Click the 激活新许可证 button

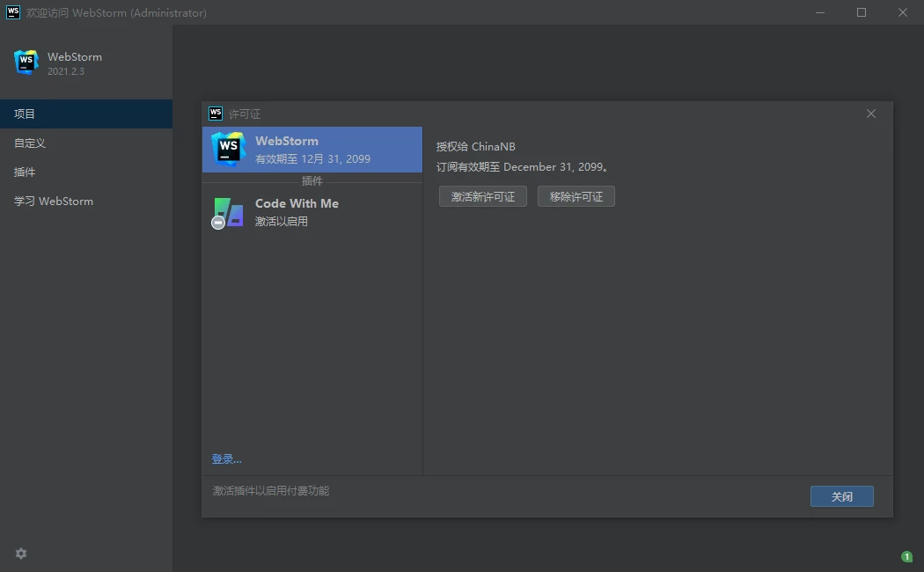click(482, 197)
